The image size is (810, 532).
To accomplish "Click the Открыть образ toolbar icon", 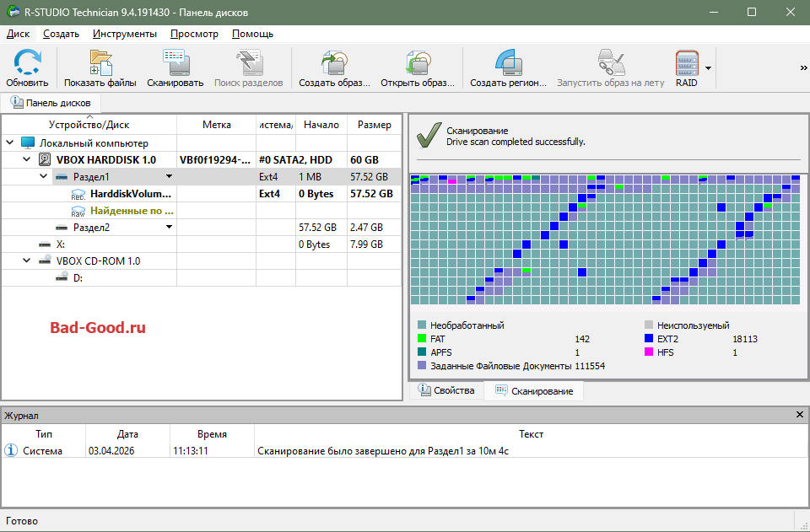I will [x=417, y=64].
